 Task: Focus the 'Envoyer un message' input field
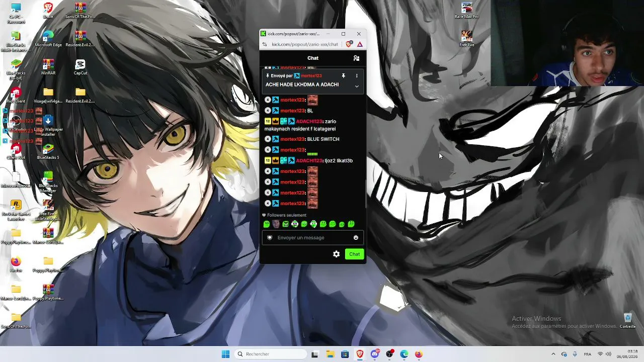(x=312, y=238)
